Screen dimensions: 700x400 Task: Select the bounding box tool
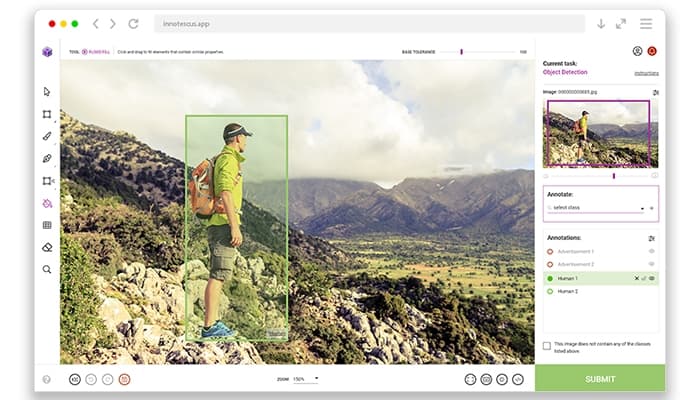coord(47,114)
